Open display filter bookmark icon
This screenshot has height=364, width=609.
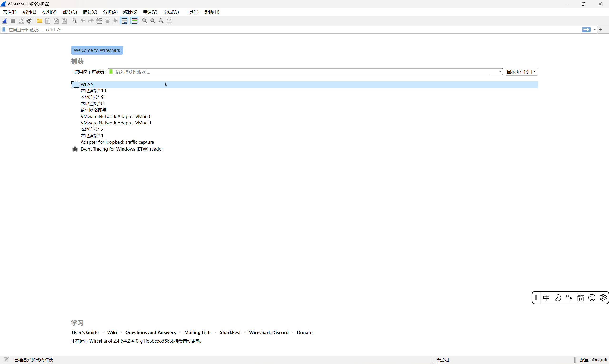tap(4, 30)
